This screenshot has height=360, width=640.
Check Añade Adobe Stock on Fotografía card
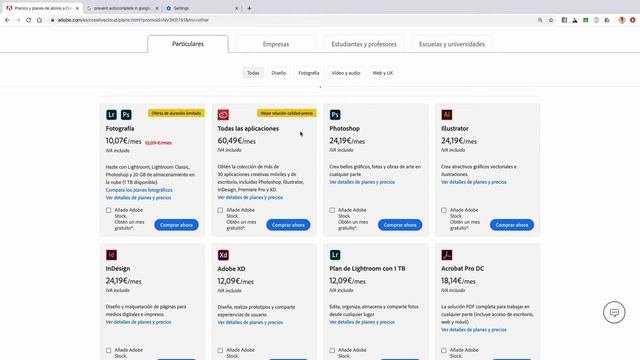pyautogui.click(x=109, y=210)
